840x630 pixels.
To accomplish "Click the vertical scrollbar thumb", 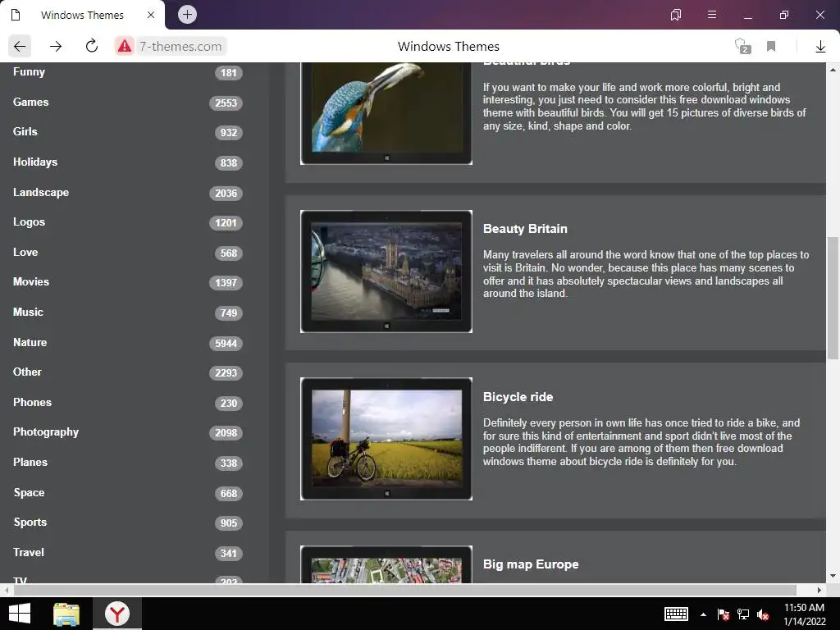I will coord(833,298).
